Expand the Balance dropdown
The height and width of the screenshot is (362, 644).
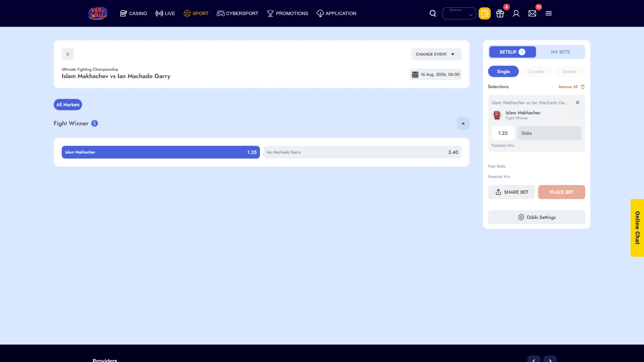[x=459, y=13]
